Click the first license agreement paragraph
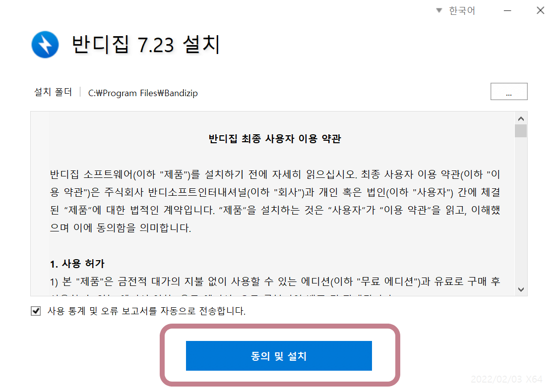557x392 pixels. point(275,201)
